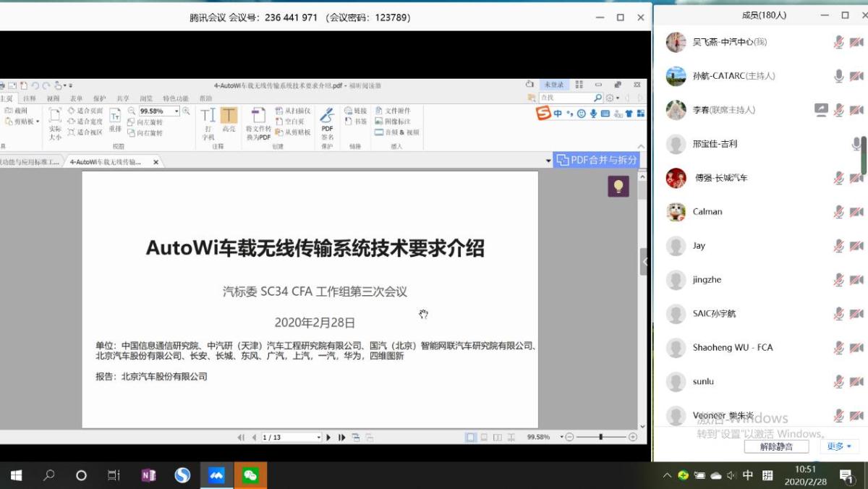This screenshot has width=868, height=489.
Task: Click the lightbulb tips icon
Action: point(618,187)
